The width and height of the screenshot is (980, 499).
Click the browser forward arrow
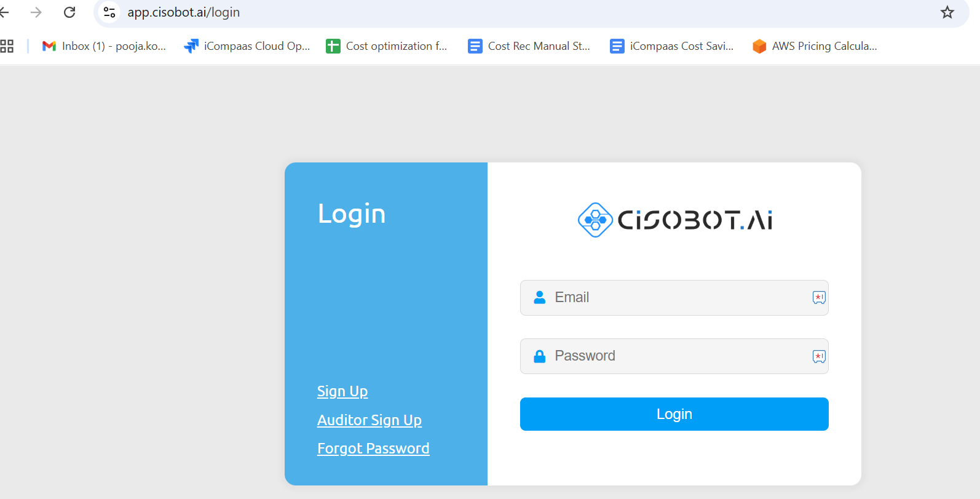pyautogui.click(x=36, y=12)
